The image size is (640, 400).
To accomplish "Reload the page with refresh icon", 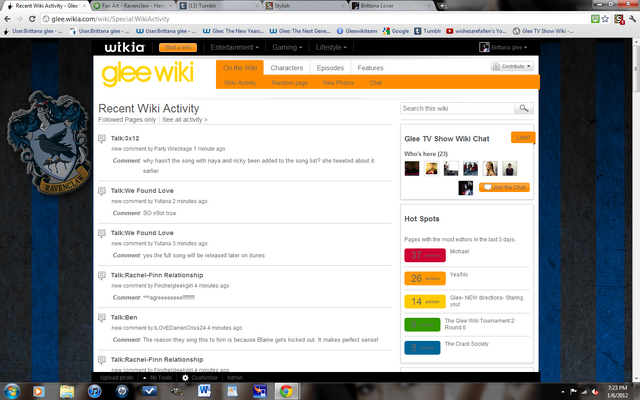I will coord(32,19).
